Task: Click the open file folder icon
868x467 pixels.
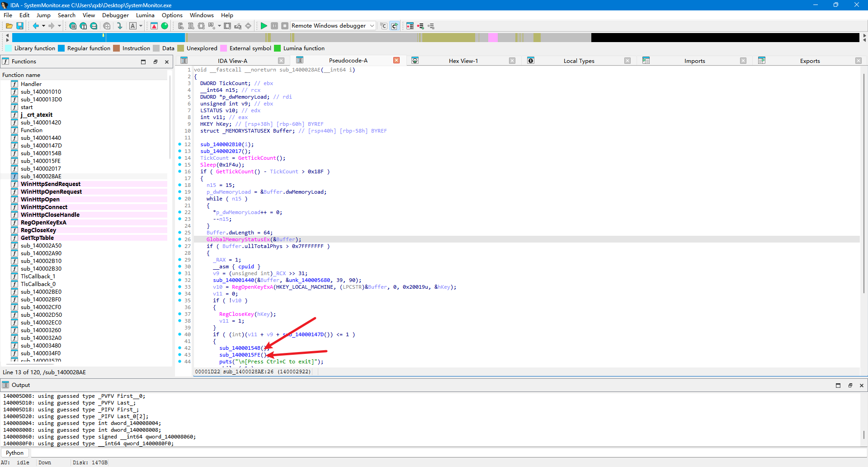Action: [x=9, y=26]
